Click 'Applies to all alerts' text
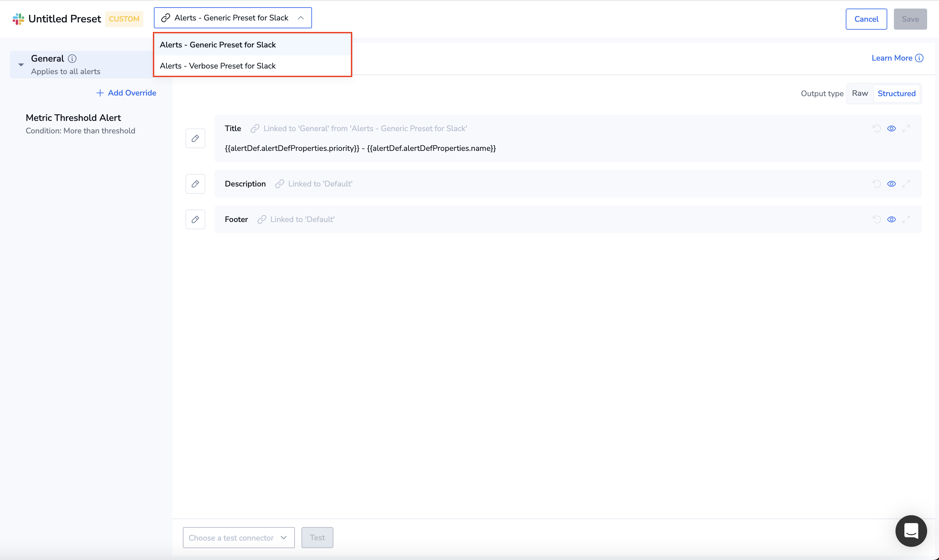Image resolution: width=939 pixels, height=560 pixels. pyautogui.click(x=66, y=71)
